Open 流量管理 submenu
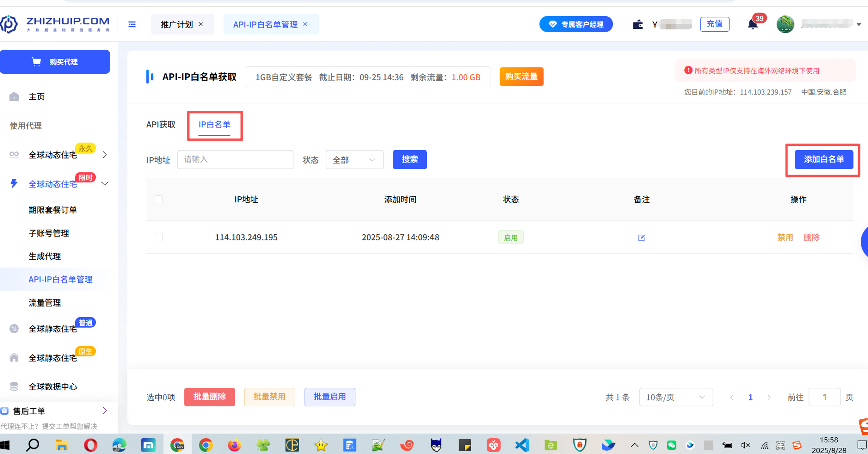 point(45,302)
